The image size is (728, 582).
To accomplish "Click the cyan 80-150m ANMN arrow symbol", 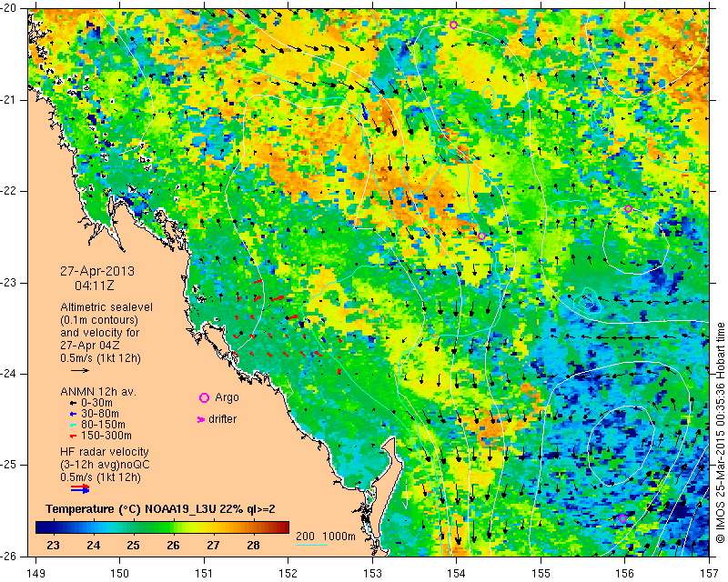I will [x=73, y=425].
